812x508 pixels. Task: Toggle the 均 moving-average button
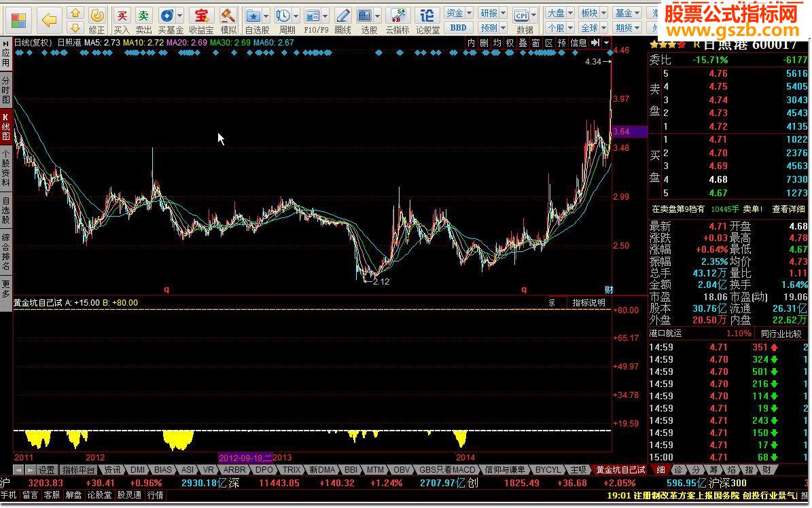tap(497, 43)
